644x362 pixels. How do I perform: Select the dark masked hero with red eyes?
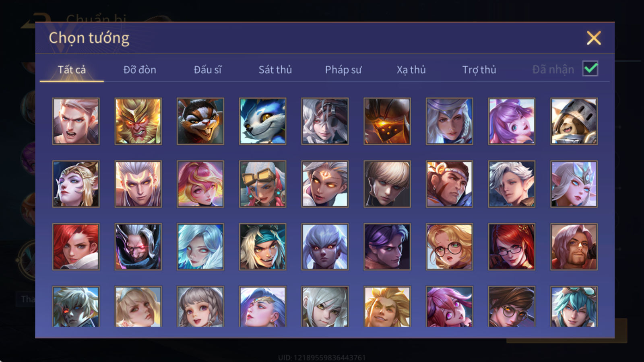pyautogui.click(x=138, y=247)
